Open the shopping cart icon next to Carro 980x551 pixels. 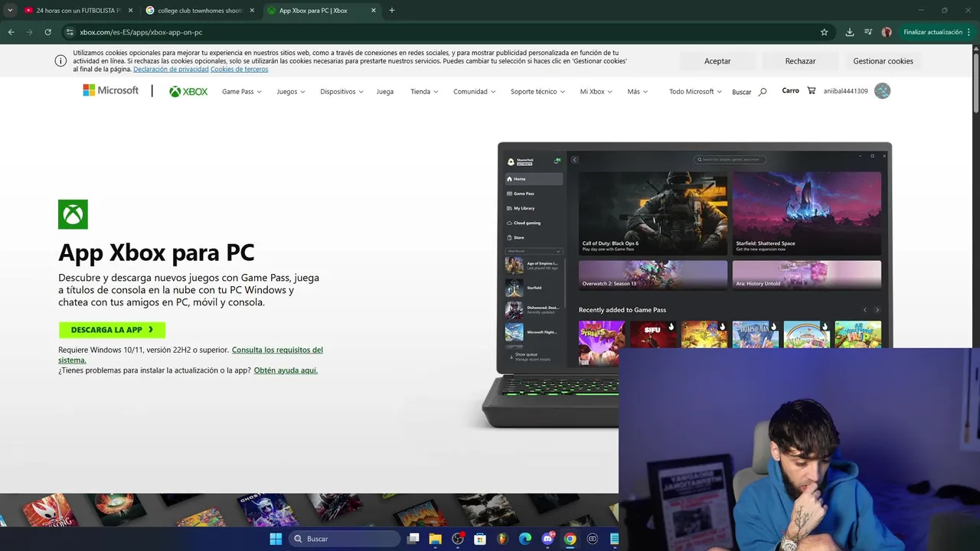point(812,90)
